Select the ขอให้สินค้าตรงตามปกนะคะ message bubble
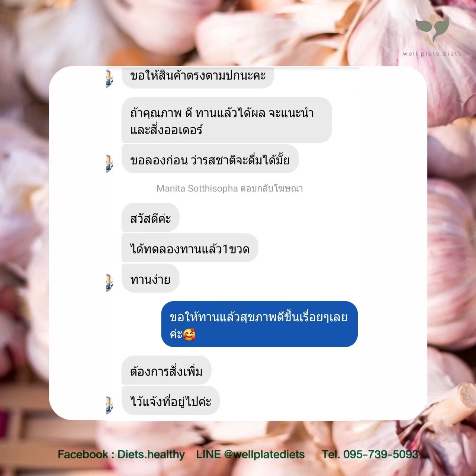 (x=198, y=77)
